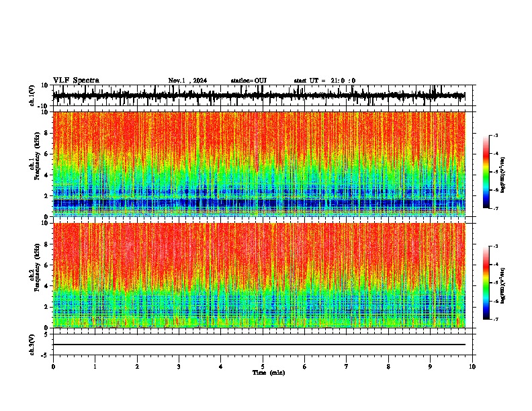Image resolution: width=532 pixels, height=411 pixels.
Task: Click the "station=OUI" label
Action: (249, 81)
